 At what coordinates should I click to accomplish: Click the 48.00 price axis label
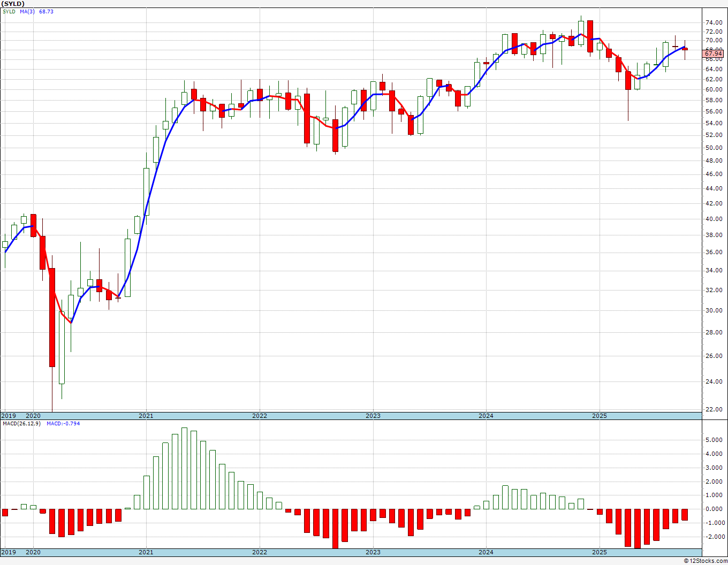(x=714, y=161)
